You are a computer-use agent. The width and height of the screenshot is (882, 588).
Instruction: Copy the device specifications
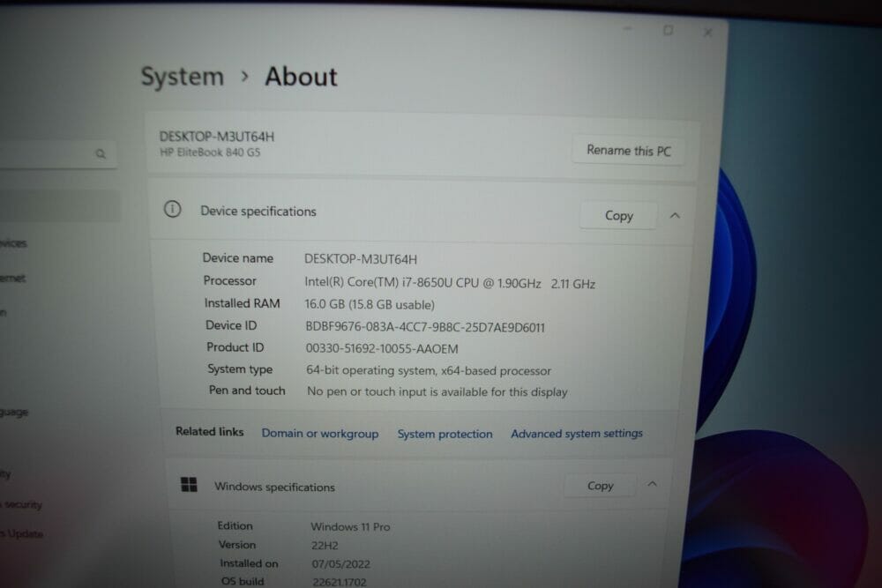pos(619,215)
